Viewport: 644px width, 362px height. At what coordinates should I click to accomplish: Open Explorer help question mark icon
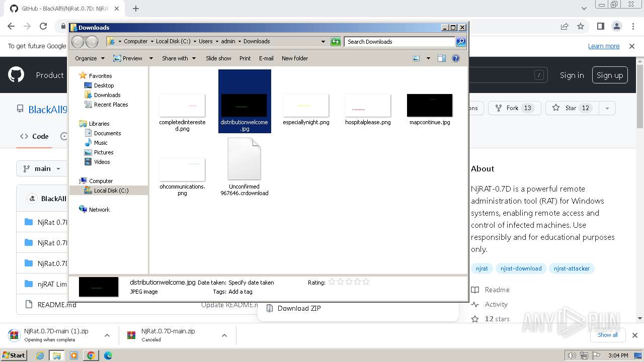tap(456, 58)
